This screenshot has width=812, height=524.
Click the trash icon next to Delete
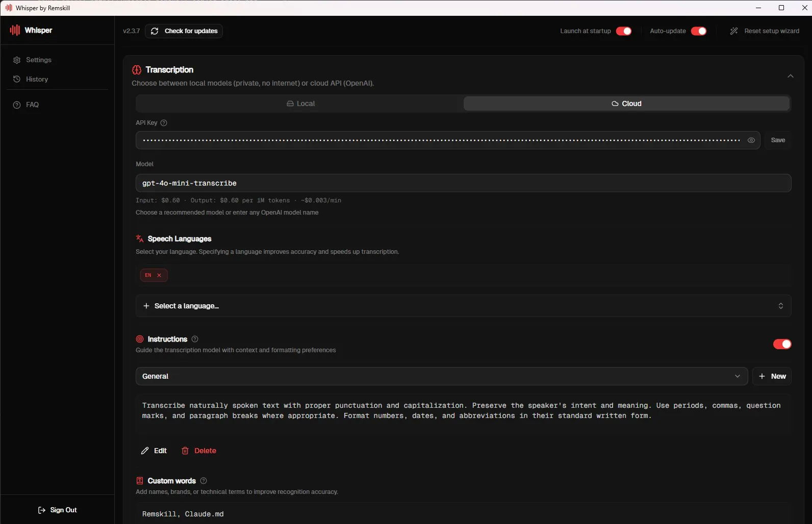(x=185, y=451)
